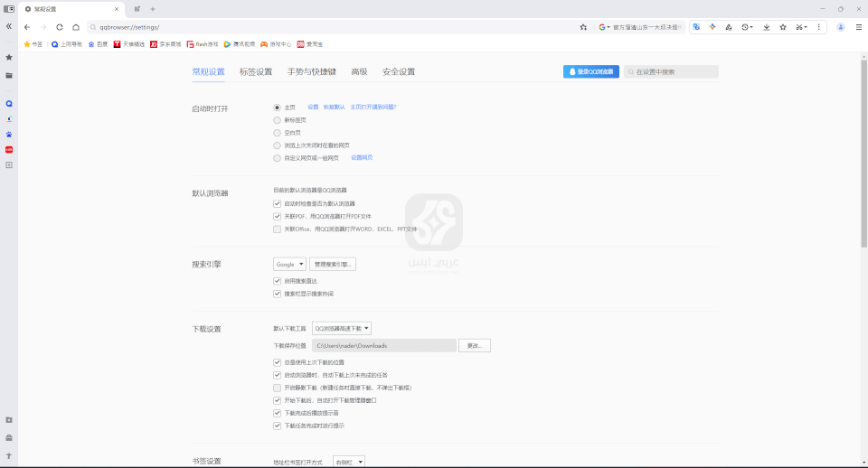Switch to 高级 tab
868x468 pixels.
359,72
